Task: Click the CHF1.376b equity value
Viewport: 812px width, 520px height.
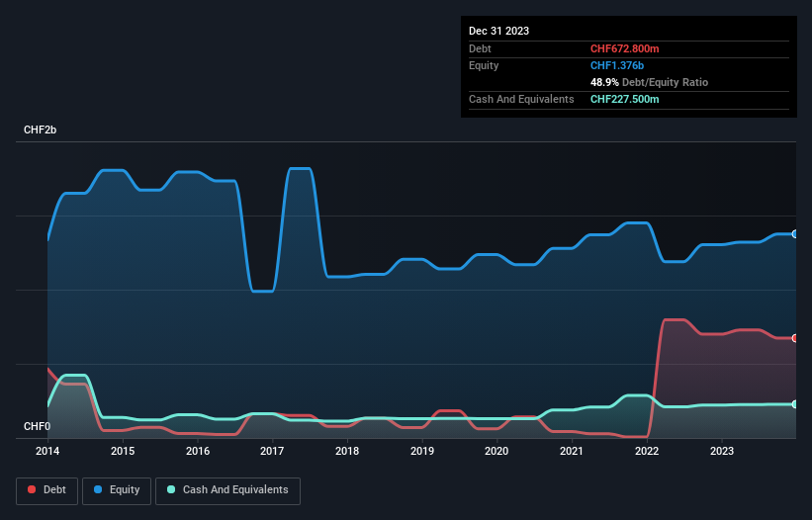Action: (x=617, y=65)
